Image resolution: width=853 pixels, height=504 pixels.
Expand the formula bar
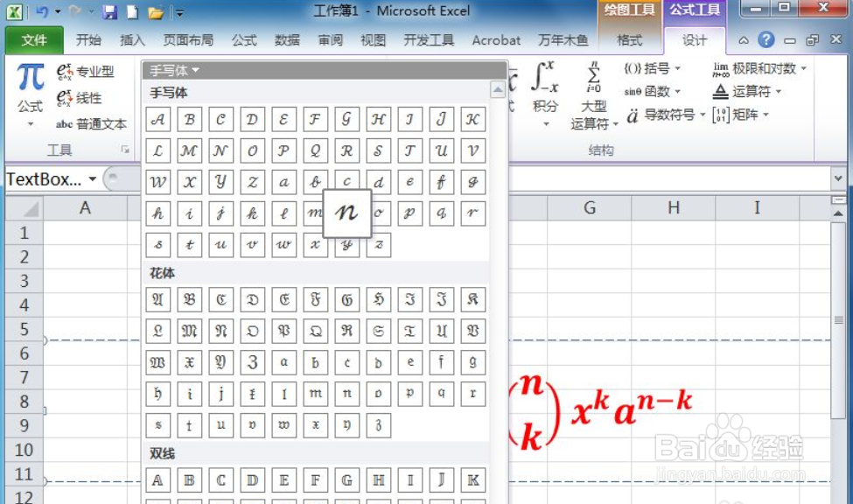pyautogui.click(x=838, y=178)
